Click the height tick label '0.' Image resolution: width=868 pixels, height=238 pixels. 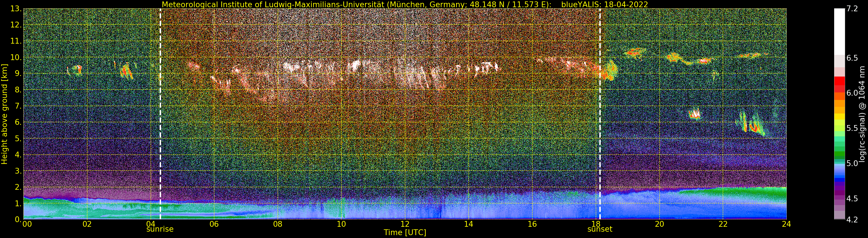18,220
